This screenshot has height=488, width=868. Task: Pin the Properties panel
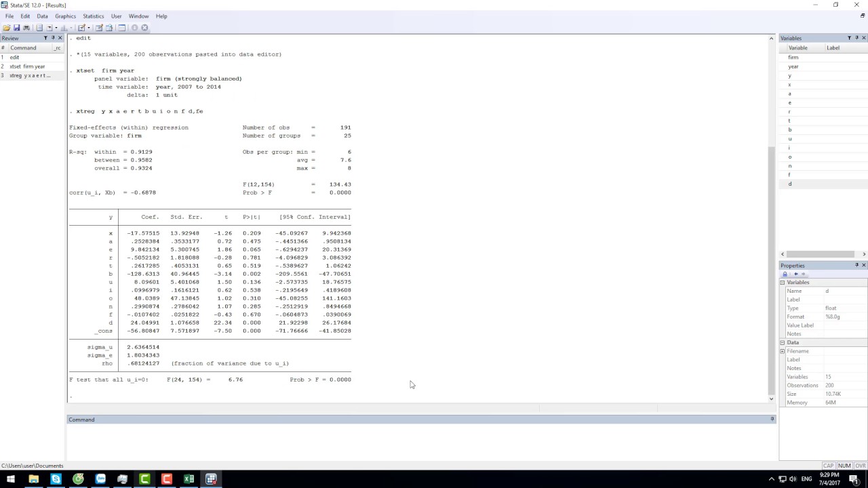tap(856, 265)
